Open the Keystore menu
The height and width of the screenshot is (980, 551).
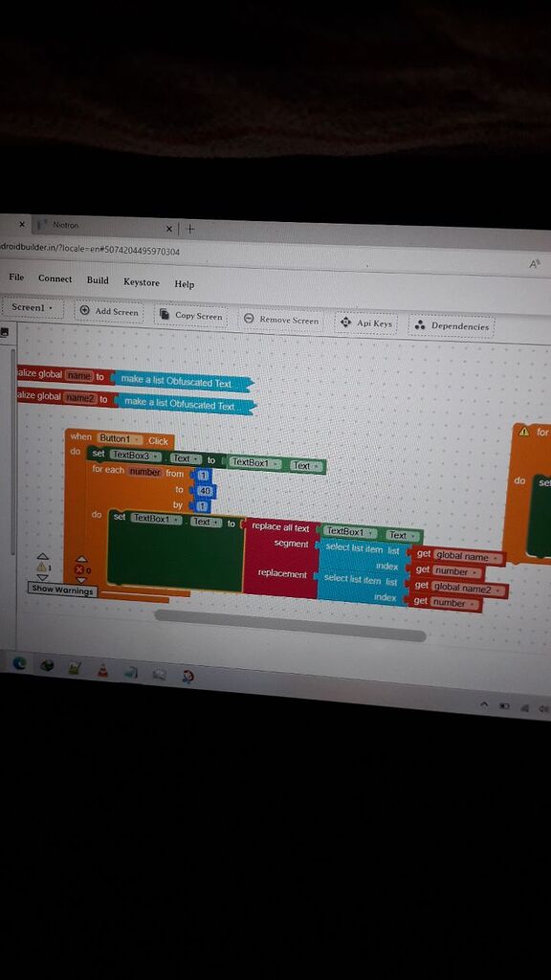pos(142,282)
